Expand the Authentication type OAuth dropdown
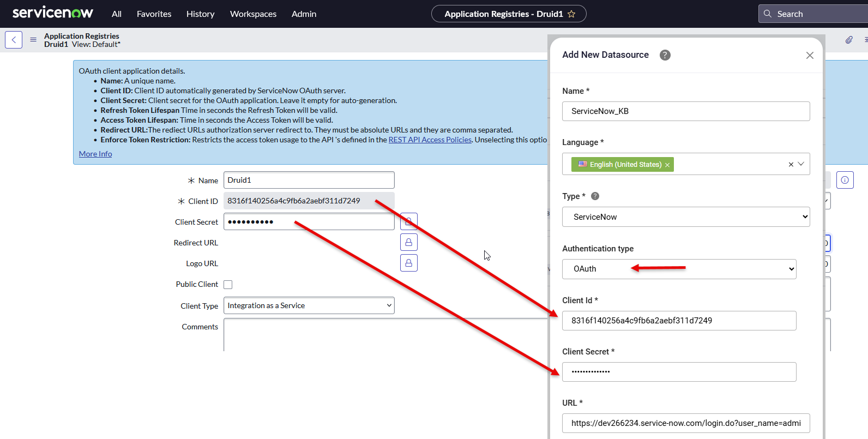 (x=679, y=269)
